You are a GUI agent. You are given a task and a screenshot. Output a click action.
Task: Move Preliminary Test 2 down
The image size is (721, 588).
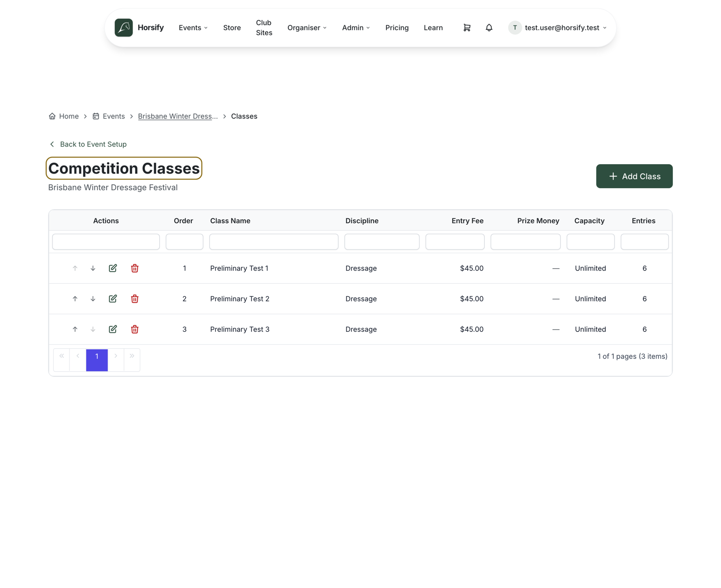click(93, 299)
